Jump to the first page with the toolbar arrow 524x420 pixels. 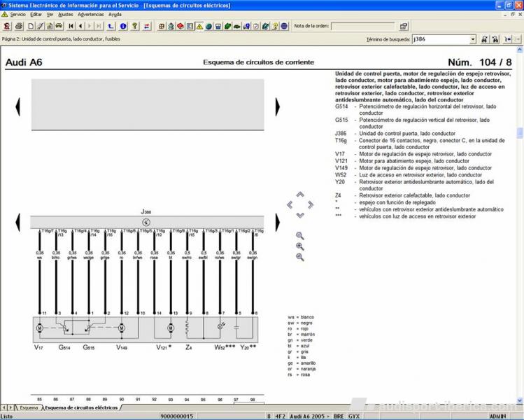click(71, 26)
